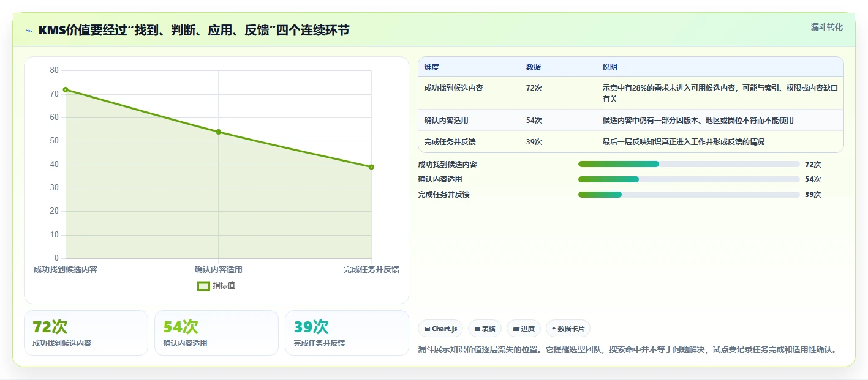Click the 数据卡片 tag button
868x380 pixels.
(568, 329)
